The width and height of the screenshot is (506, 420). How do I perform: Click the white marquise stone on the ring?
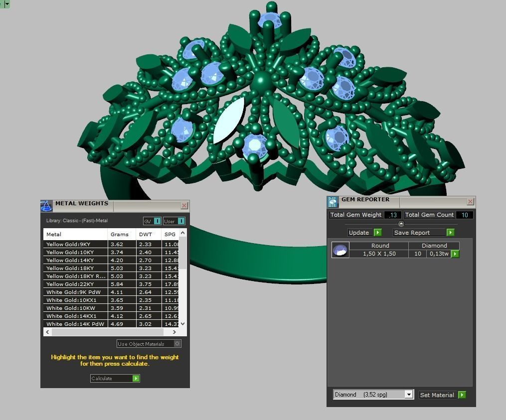[x=228, y=120]
